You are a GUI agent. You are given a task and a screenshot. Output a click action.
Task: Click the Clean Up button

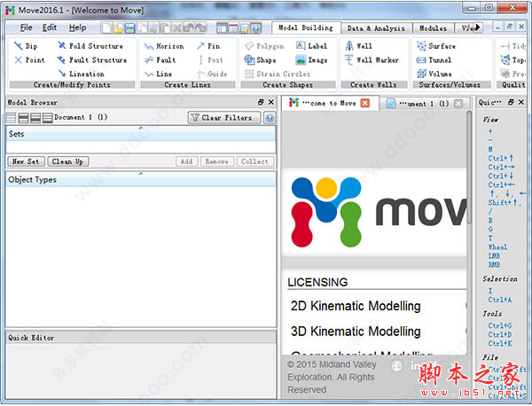68,161
